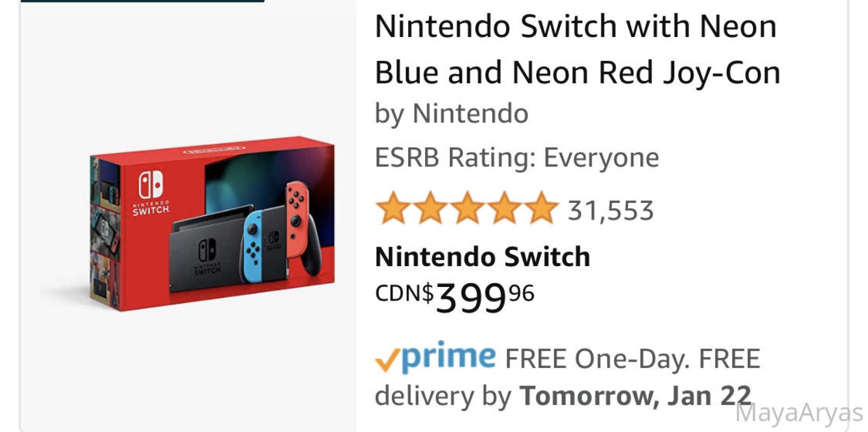Click the third gold rating star
The height and width of the screenshot is (432, 868).
(467, 209)
